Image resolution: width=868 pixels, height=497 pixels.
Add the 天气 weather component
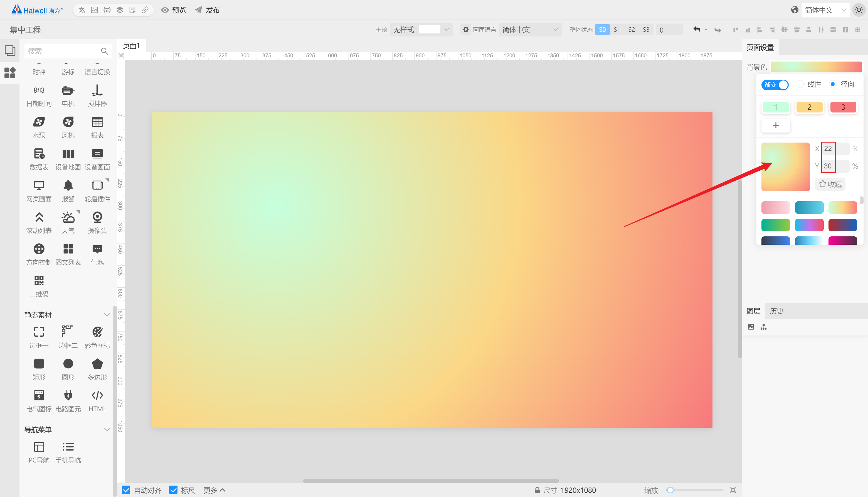tap(68, 222)
